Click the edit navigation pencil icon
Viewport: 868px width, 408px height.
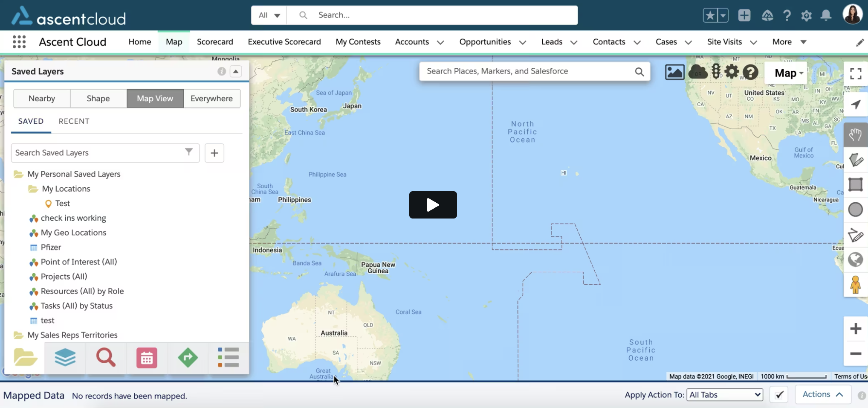click(860, 42)
